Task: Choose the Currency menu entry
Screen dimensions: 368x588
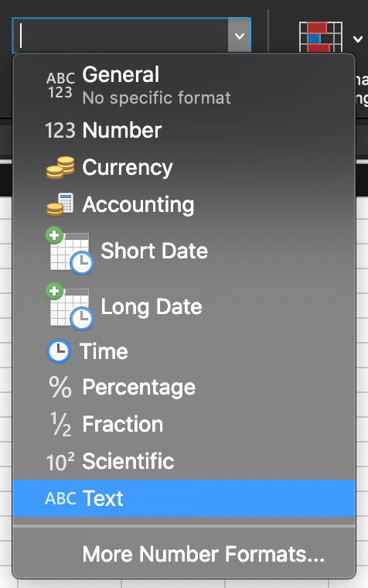Action: pos(184,168)
